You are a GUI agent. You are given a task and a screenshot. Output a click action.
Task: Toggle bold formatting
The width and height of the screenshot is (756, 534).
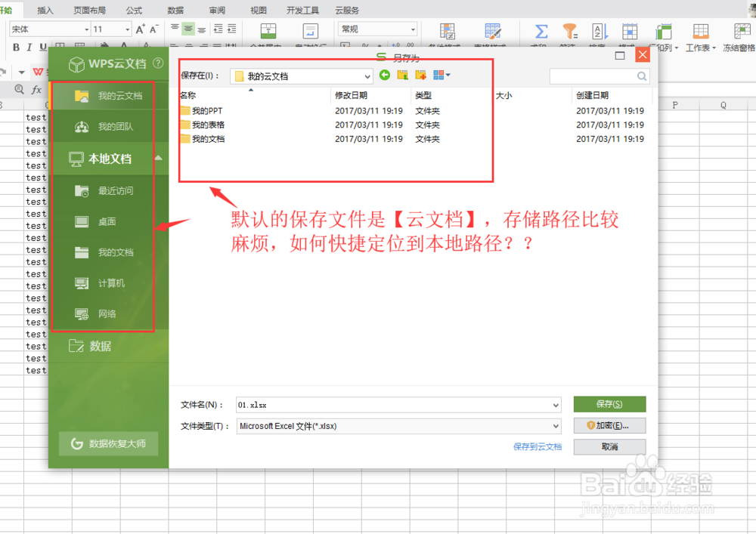(17, 47)
